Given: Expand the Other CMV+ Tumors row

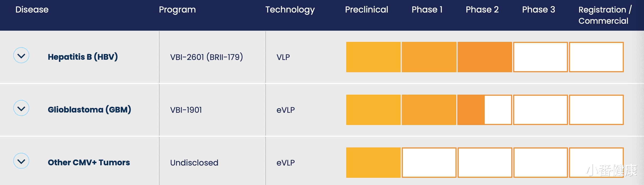Looking at the screenshot, I should [21, 161].
